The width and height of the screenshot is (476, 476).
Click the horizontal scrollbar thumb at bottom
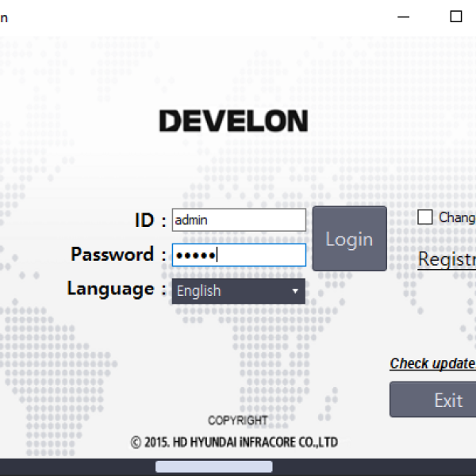[214, 466]
